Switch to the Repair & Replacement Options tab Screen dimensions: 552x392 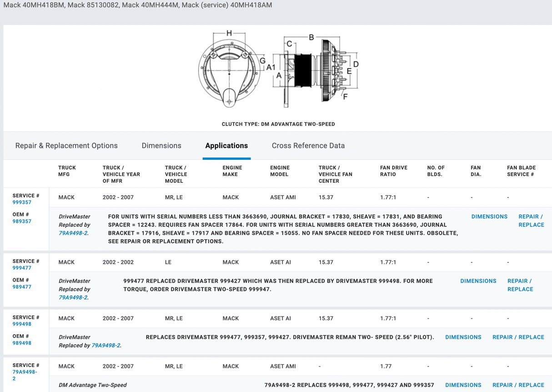(66, 146)
